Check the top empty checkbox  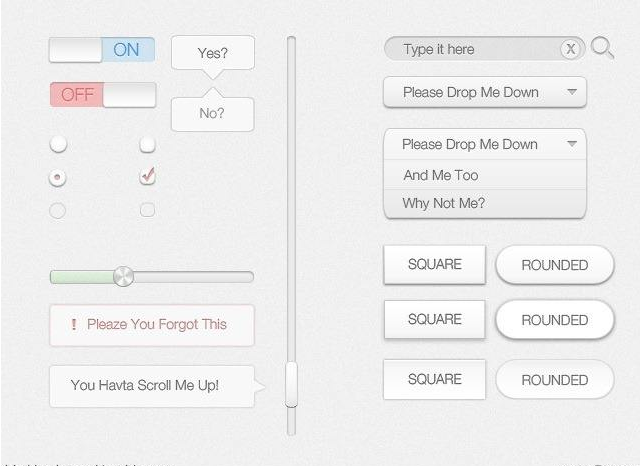[x=147, y=145]
